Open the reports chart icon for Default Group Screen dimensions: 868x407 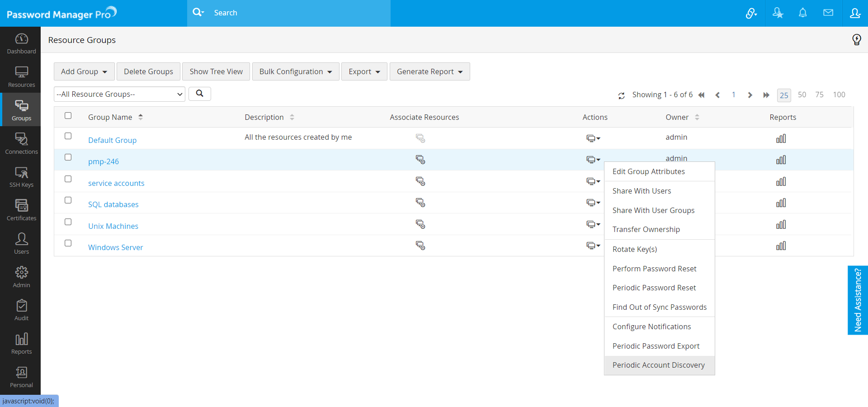(x=781, y=139)
